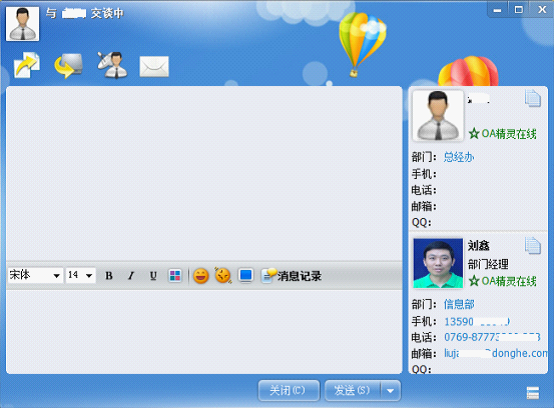This screenshot has width=554, height=408.
Task: Click the blue screen capture icon
Action: pyautogui.click(x=246, y=276)
